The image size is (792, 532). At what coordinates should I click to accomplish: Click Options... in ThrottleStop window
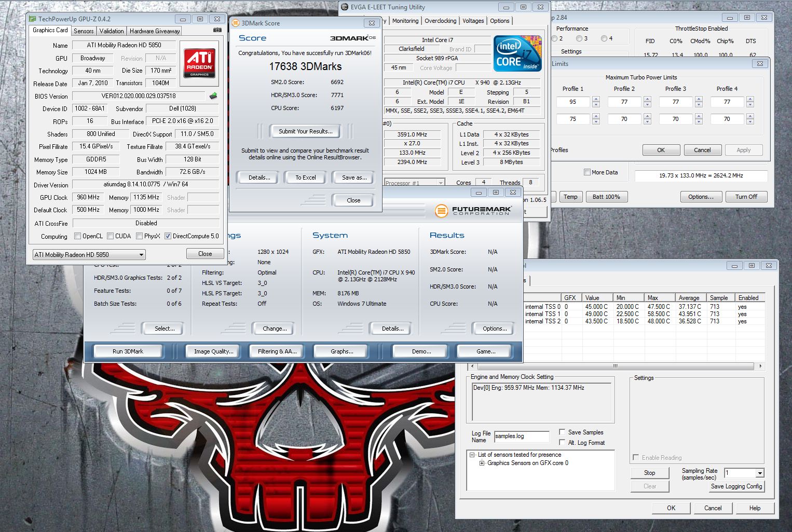(x=701, y=197)
